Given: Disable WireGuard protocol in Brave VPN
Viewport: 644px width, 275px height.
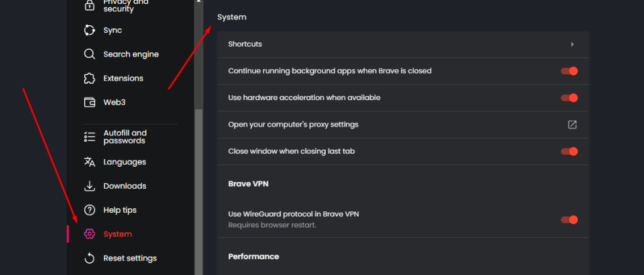Looking at the screenshot, I should [569, 220].
